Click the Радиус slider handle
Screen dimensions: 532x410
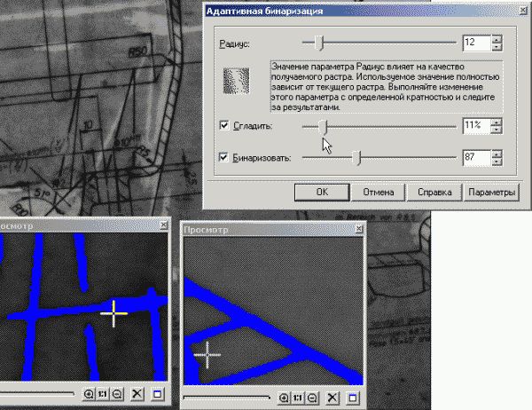pos(319,43)
